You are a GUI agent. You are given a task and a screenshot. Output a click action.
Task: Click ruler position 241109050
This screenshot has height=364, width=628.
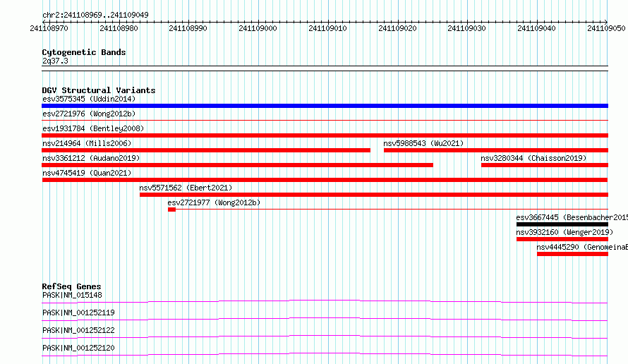pos(606,28)
